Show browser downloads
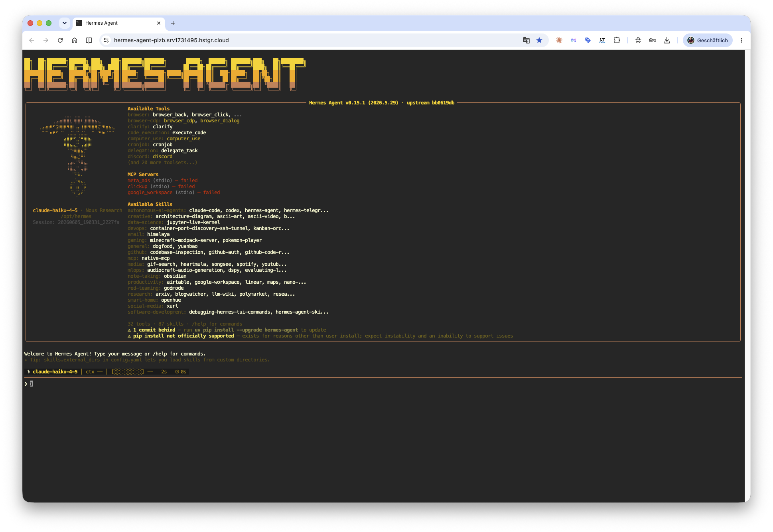 [x=667, y=40]
